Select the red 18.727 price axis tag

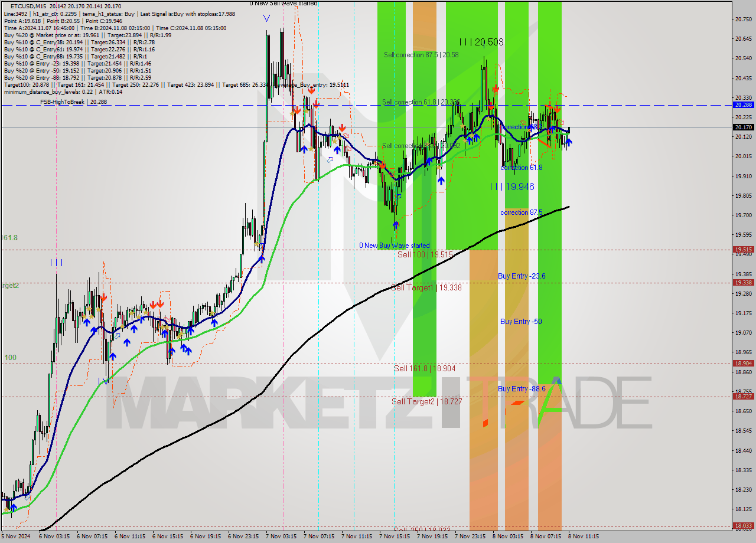[x=743, y=397]
